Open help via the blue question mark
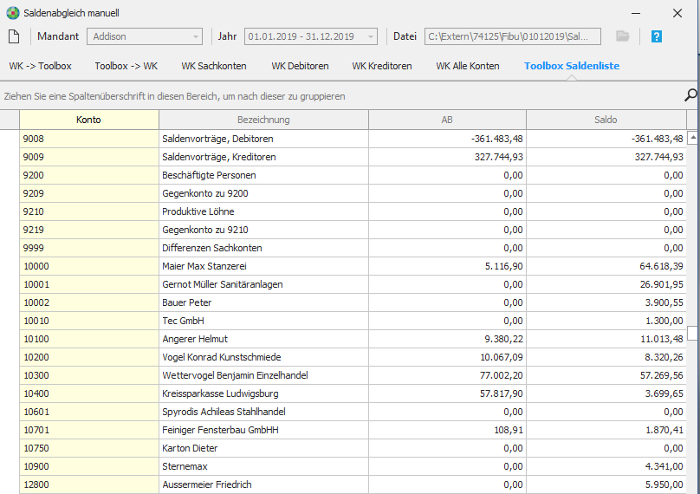This screenshot has width=700, height=494. click(656, 36)
